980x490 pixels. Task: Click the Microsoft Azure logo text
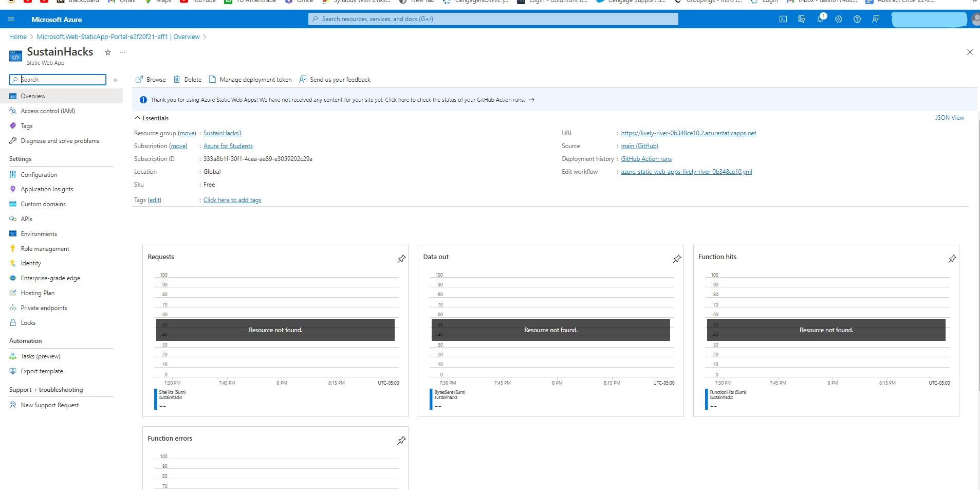pos(57,20)
